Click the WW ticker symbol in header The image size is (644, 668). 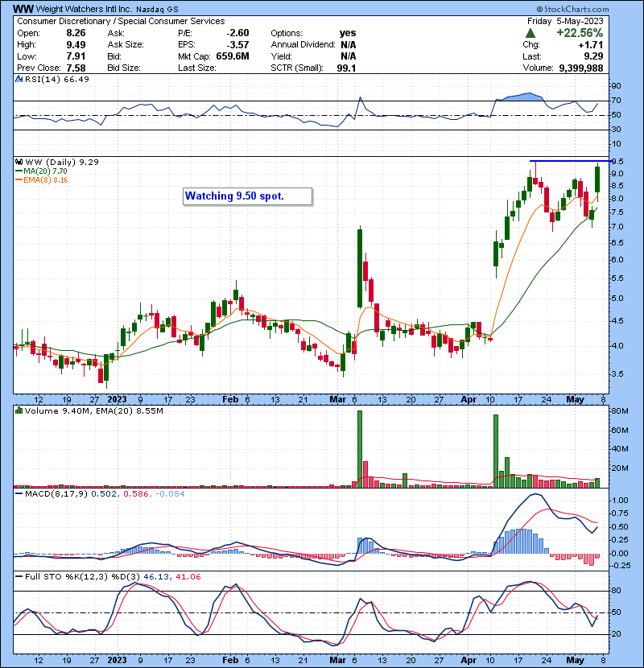[23, 9]
